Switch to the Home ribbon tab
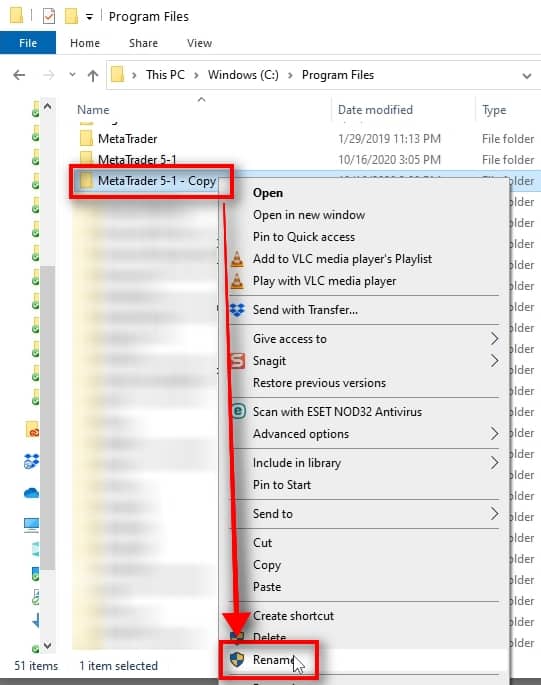Viewport: 541px width, 685px height. pos(85,43)
